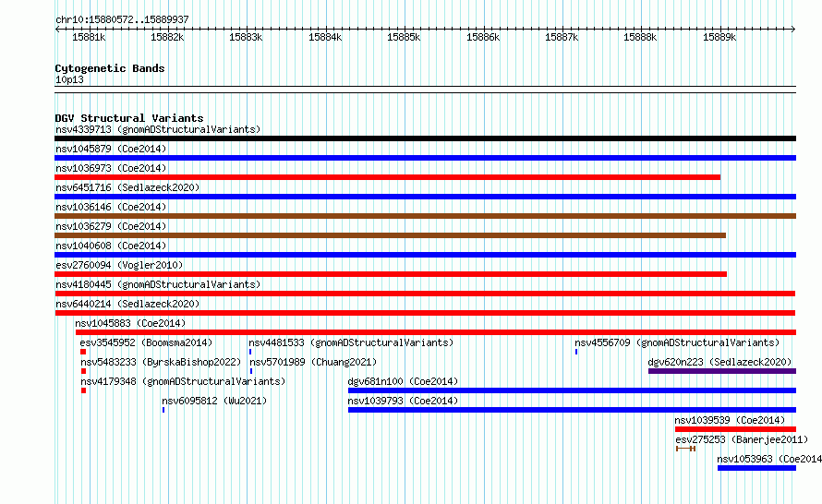
Task: Click the 10p13 cytogenetic band label
Action: [x=69, y=79]
